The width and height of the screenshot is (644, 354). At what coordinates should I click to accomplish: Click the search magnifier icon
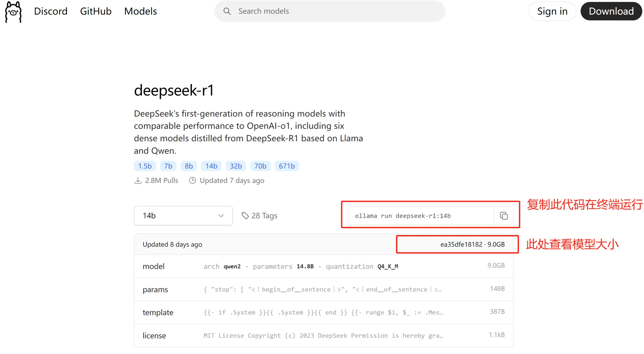click(x=227, y=11)
